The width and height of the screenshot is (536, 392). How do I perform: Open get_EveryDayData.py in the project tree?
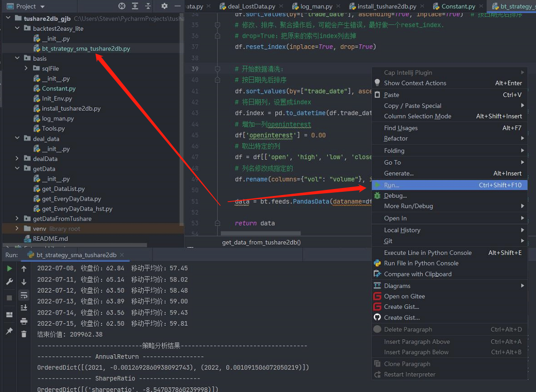click(71, 199)
